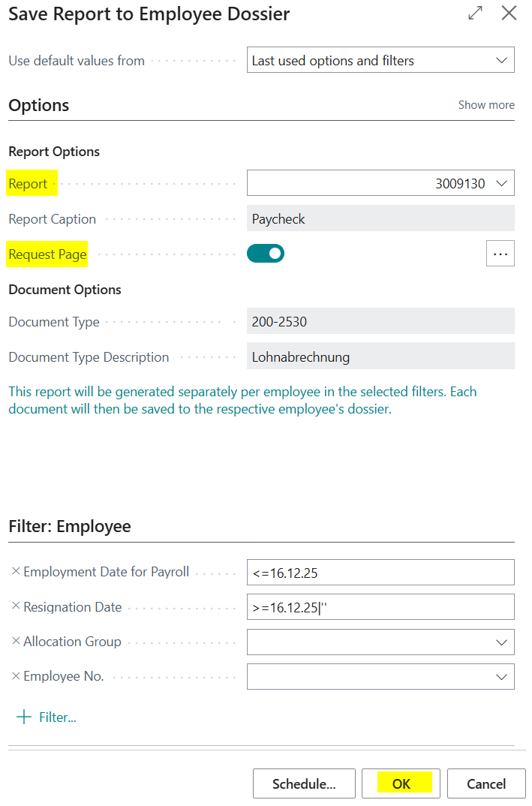This screenshot has height=806, width=532.
Task: Toggle the Request Page switch off
Action: point(266,254)
